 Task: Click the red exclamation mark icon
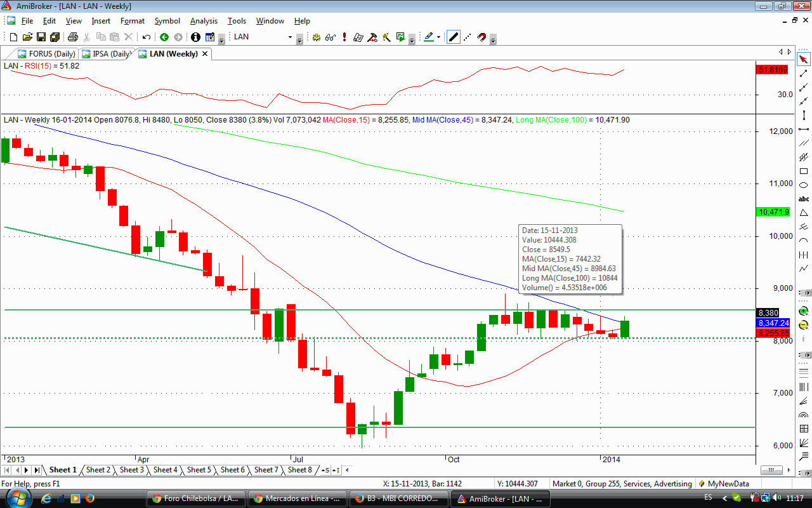tap(344, 37)
